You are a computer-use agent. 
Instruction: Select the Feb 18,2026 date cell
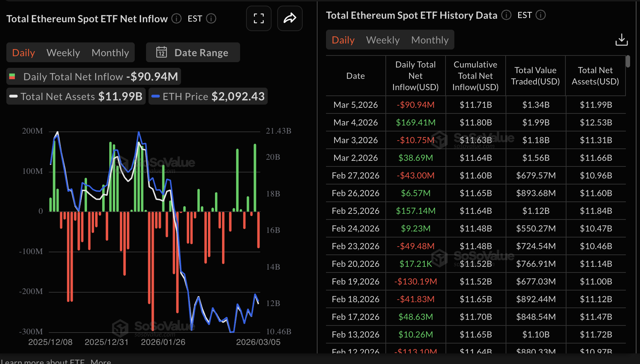356,299
